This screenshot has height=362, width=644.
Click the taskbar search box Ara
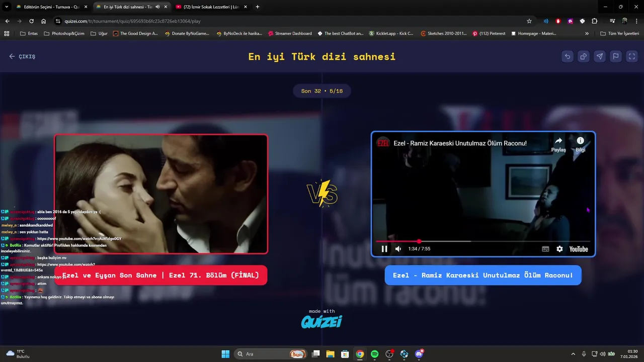tap(271, 354)
